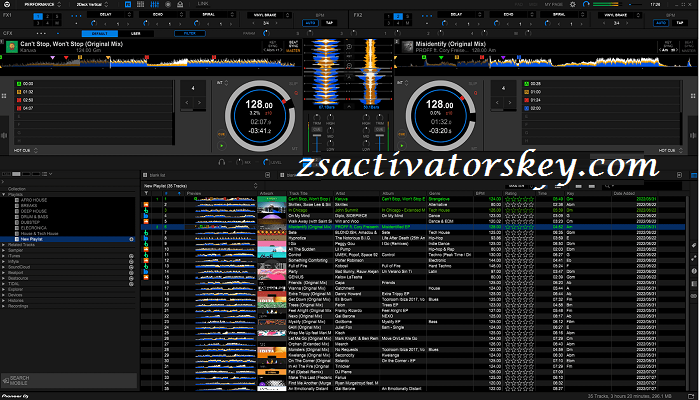This screenshot has height=400, width=700.
Task: Adjust deck 1 HIGH EQ knob
Action: tap(330, 117)
